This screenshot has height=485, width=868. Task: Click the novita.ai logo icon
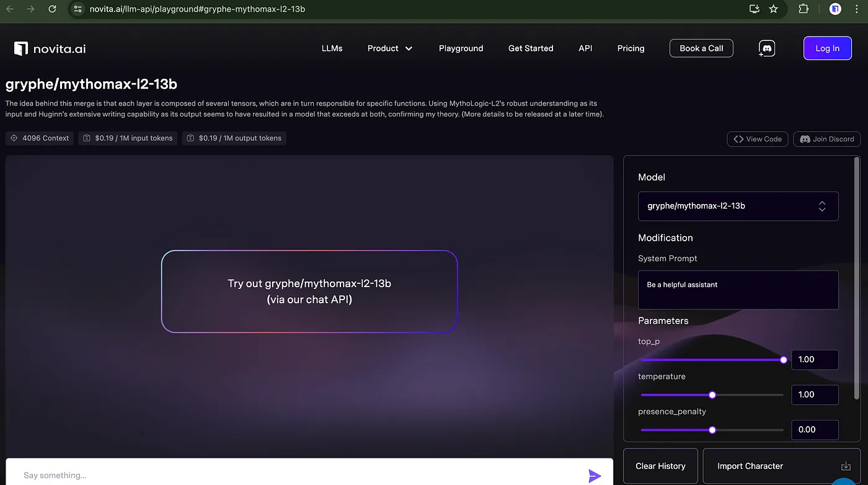tap(19, 48)
